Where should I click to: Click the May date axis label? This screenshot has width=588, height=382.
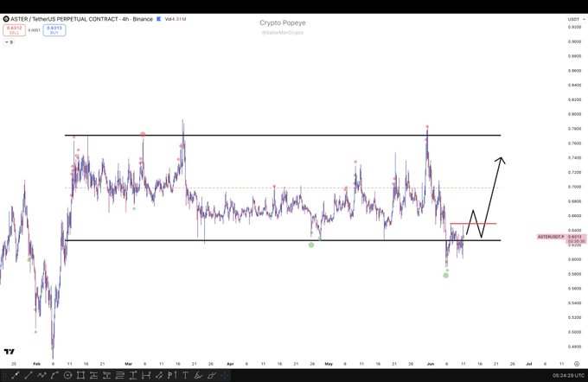(329, 364)
